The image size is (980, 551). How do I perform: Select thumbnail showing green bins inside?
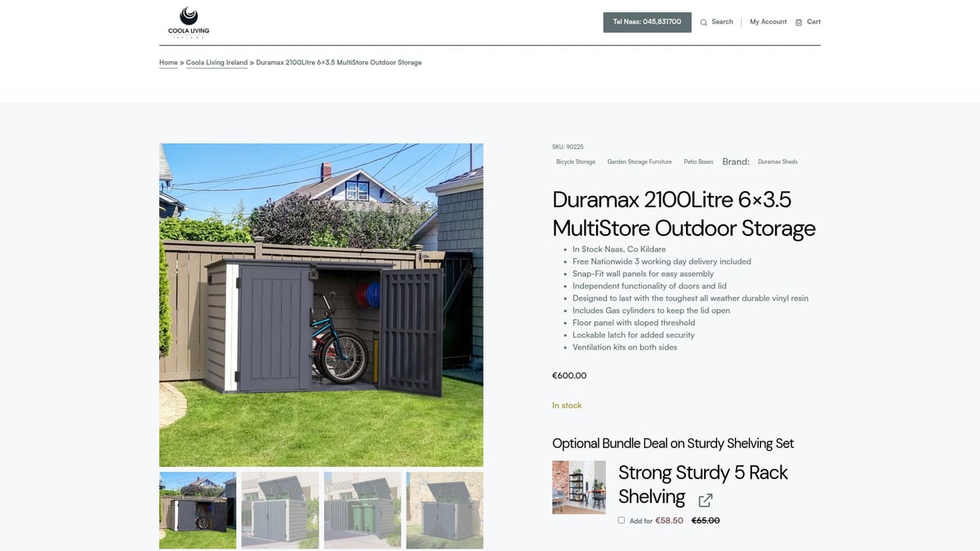point(363,510)
